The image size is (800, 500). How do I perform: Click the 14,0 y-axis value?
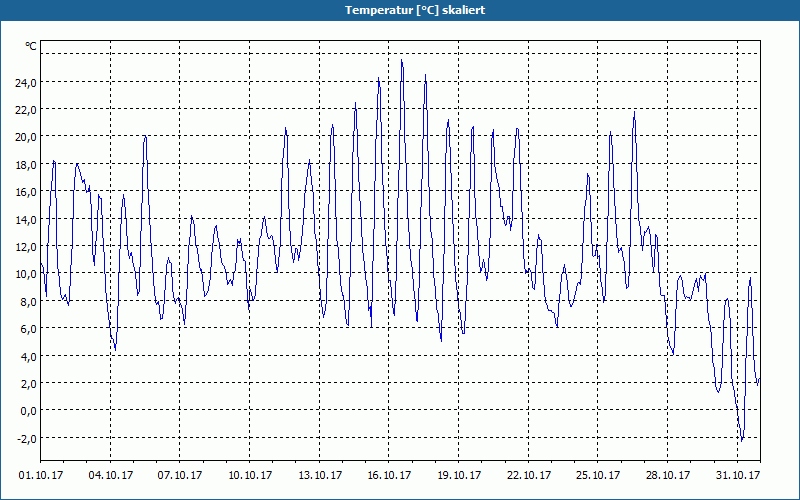tap(26, 219)
